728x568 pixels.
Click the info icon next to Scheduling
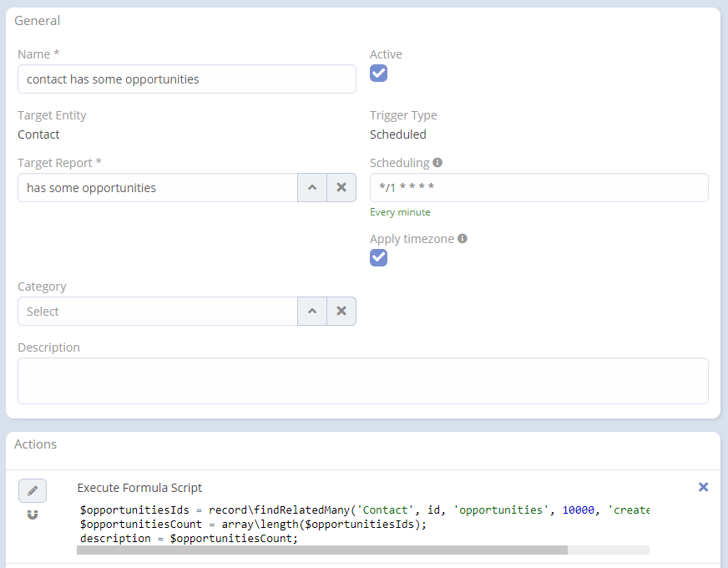coord(437,163)
